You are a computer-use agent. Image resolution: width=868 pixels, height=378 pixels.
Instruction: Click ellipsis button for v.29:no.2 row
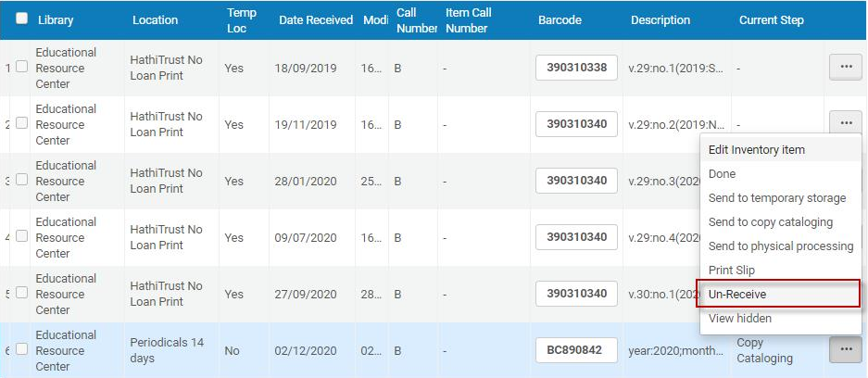pyautogui.click(x=845, y=122)
